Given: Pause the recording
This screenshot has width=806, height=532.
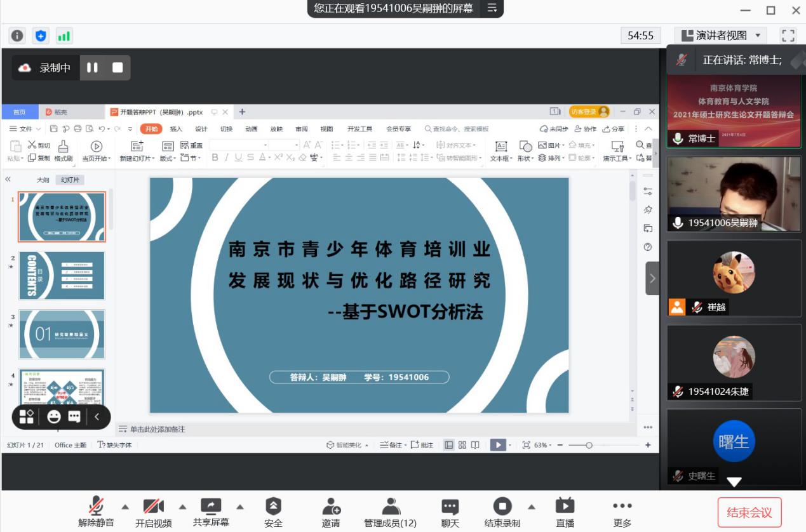Looking at the screenshot, I should pyautogui.click(x=93, y=68).
